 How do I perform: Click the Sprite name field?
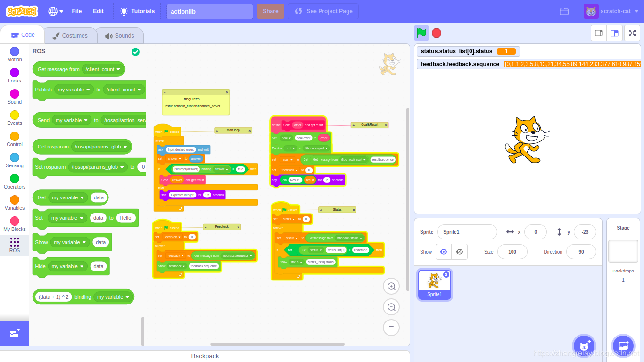[467, 232]
